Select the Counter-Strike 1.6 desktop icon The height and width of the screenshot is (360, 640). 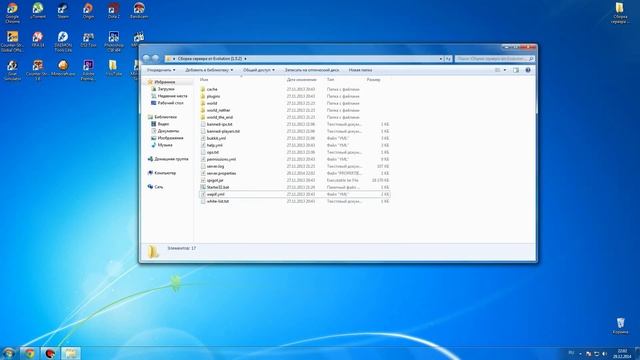pyautogui.click(x=38, y=70)
